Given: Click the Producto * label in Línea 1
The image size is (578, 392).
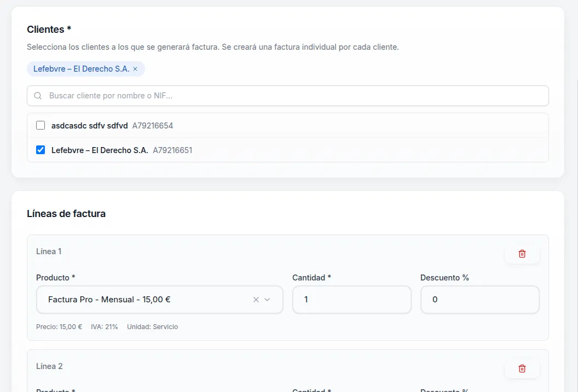Looking at the screenshot, I should click(x=55, y=278).
